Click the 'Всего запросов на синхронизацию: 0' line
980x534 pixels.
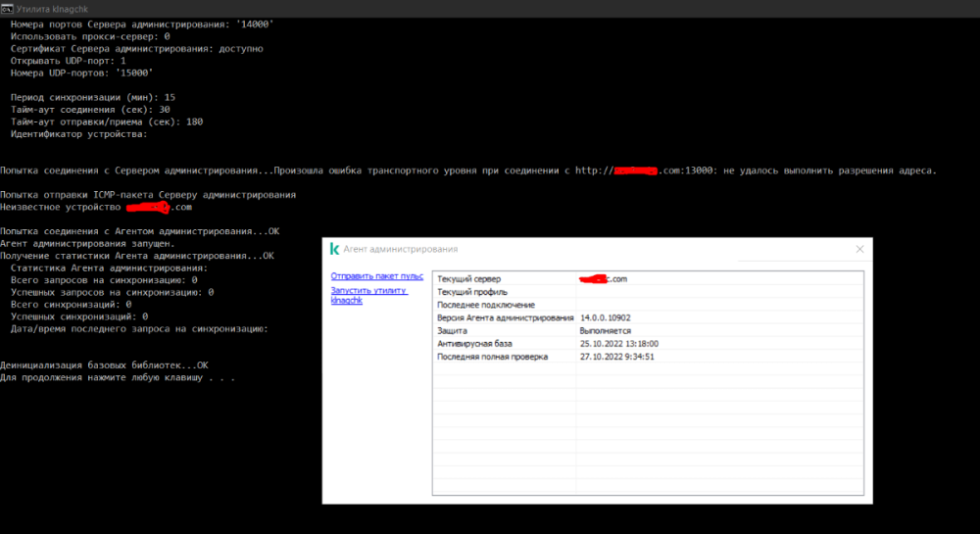(105, 280)
